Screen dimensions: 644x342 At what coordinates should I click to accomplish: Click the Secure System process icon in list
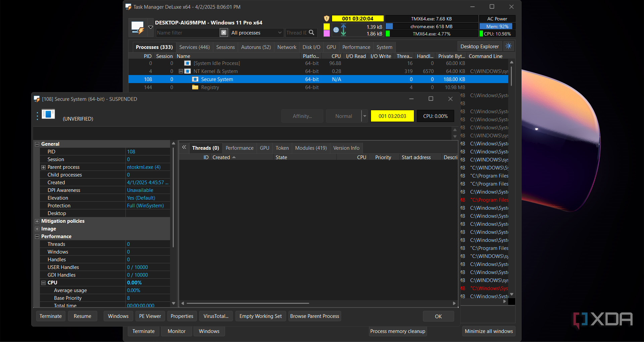[x=195, y=79]
